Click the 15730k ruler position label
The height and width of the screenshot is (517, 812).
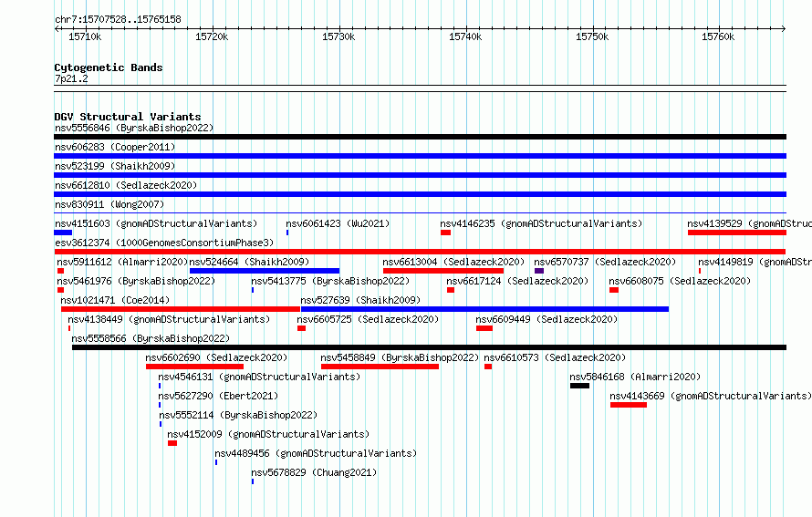(x=338, y=36)
